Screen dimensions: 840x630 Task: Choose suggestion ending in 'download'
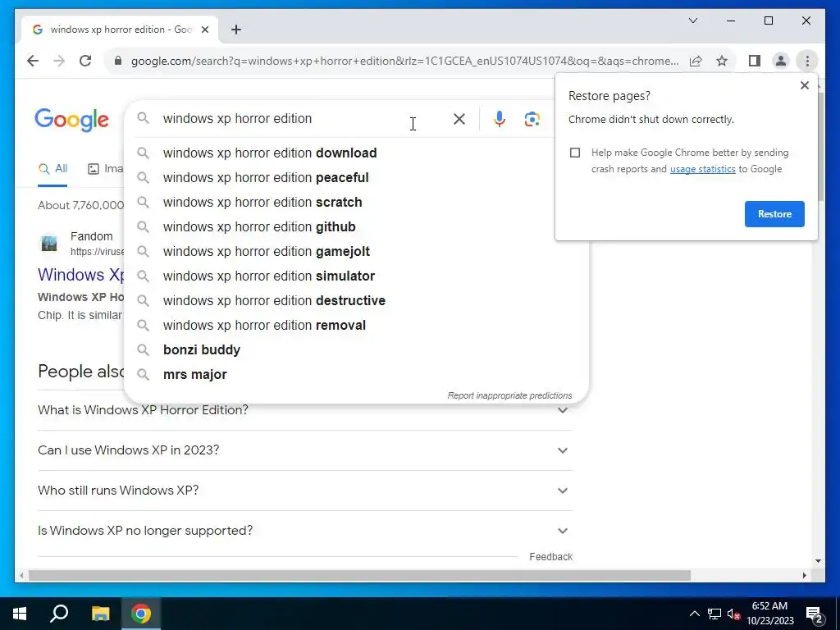pyautogui.click(x=356, y=153)
